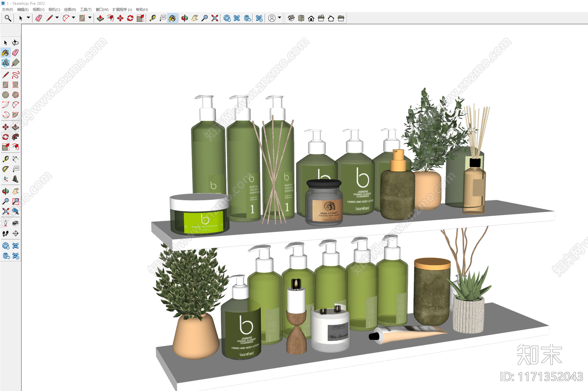The width and height of the screenshot is (588, 391).
Task: Click the snail extract jar model
Action: (x=324, y=203)
